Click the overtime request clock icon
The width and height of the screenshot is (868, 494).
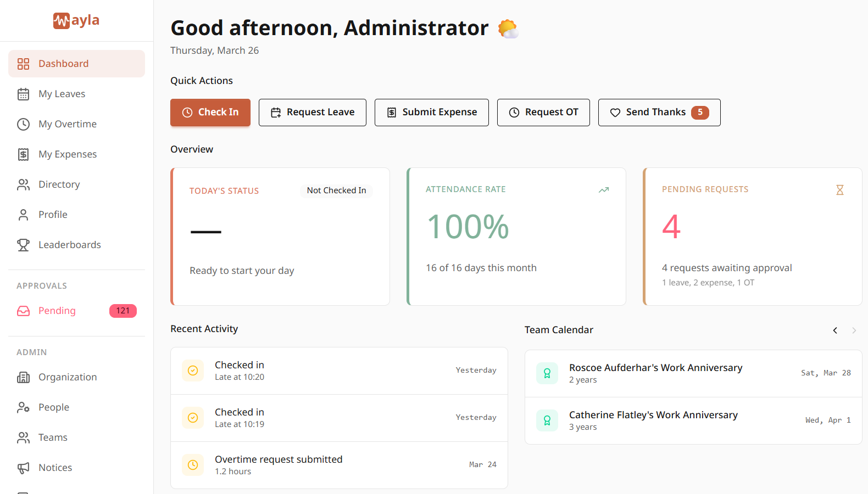tap(193, 465)
